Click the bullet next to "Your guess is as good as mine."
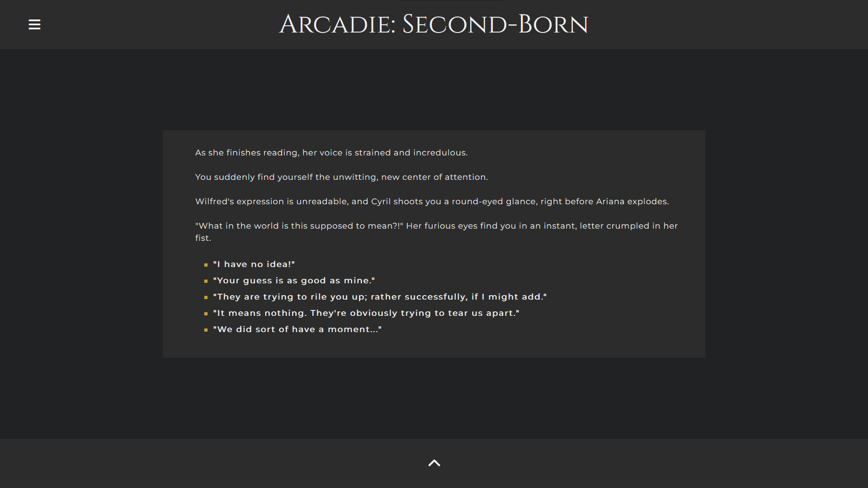This screenshot has height=488, width=868. [207, 282]
